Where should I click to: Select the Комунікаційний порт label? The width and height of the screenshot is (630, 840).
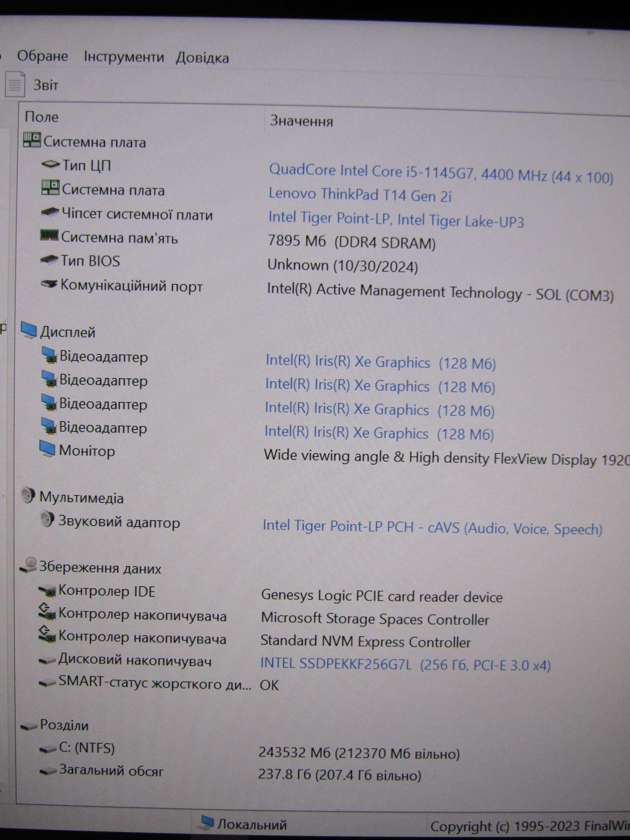pyautogui.click(x=131, y=286)
